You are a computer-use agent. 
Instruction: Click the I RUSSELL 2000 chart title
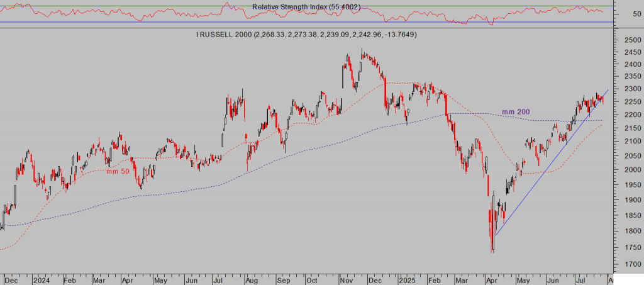(x=306, y=35)
